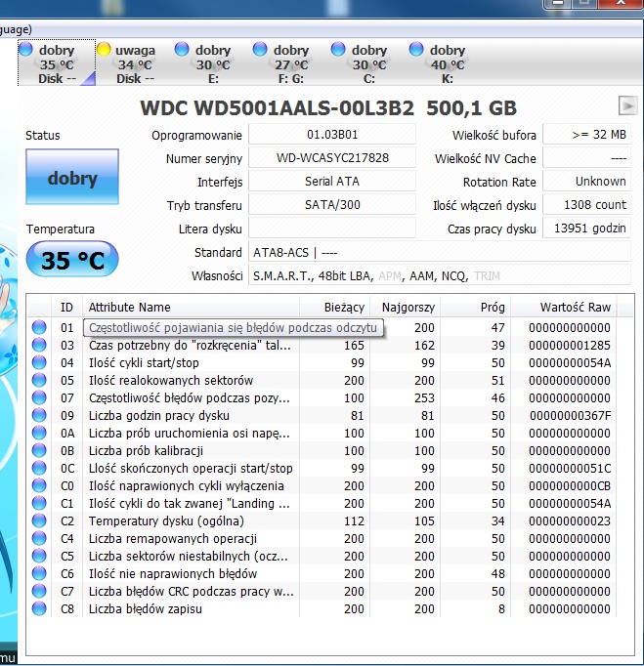Click the Rotation Rate 'Unknown' field
Screen dimensions: 644x666
coord(587,182)
